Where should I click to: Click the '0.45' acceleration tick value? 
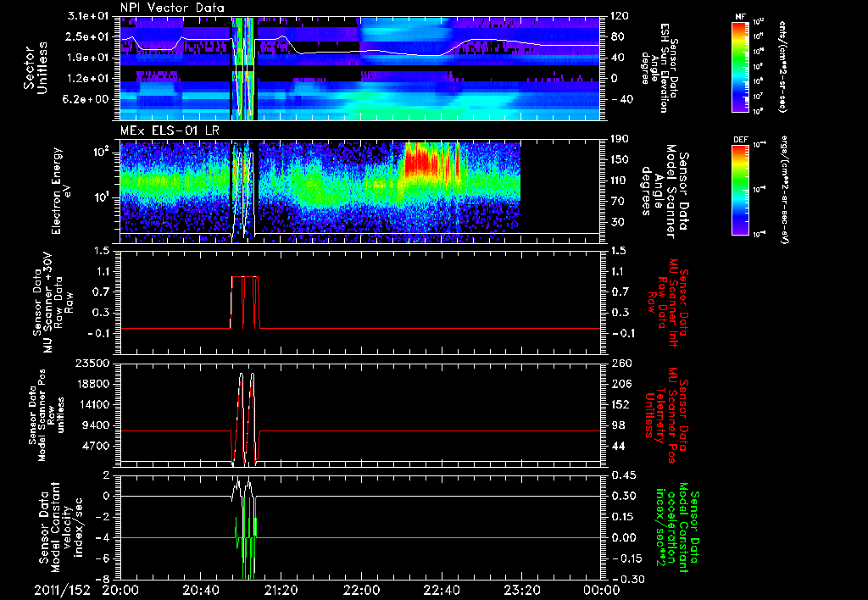tap(623, 475)
